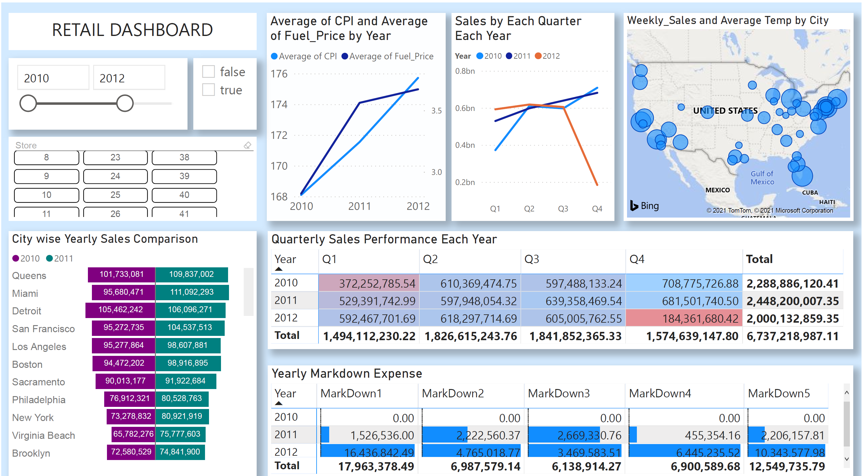Check the false checkbox
The height and width of the screenshot is (476, 868).
(x=208, y=72)
